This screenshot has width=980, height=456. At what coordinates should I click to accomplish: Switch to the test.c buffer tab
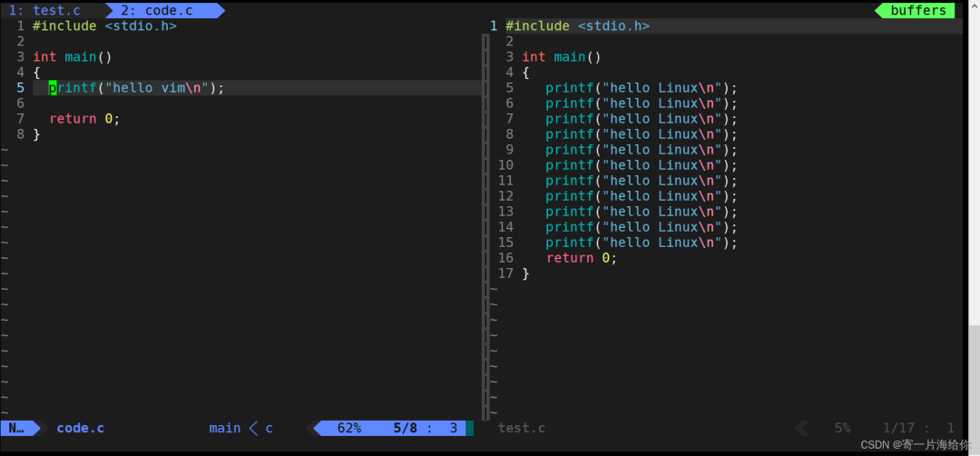click(x=44, y=10)
